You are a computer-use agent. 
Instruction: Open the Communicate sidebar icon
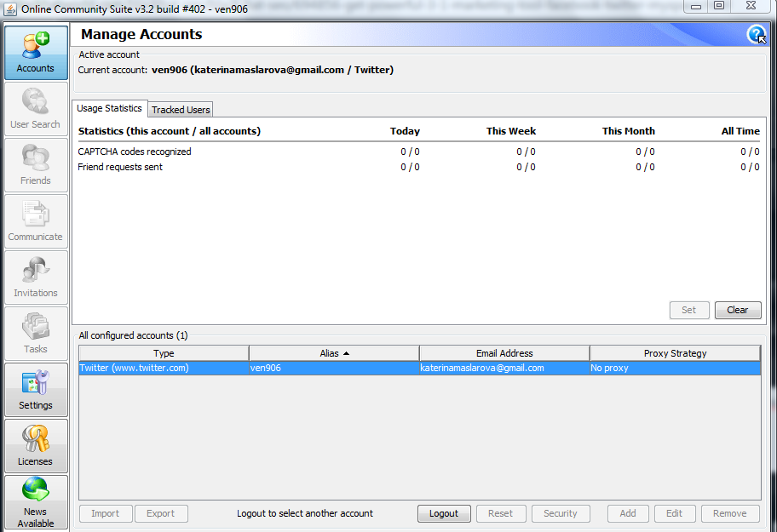coord(36,221)
